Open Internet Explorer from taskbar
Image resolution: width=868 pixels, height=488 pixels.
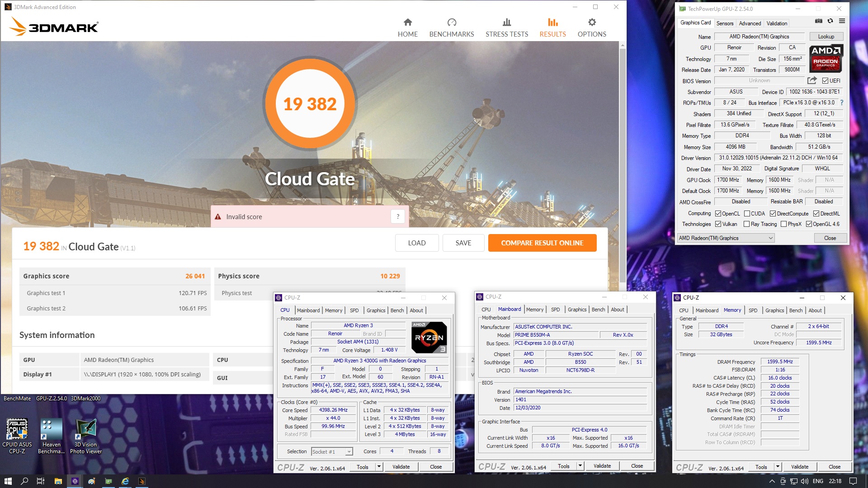coord(125,481)
